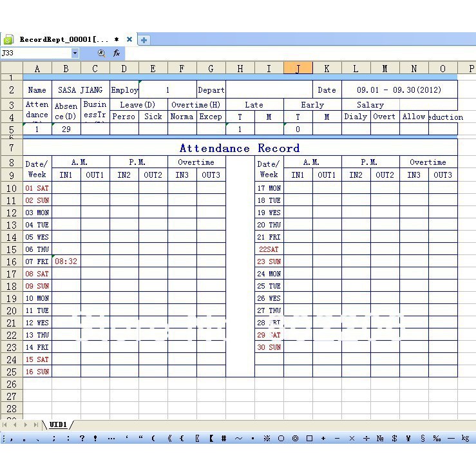476x476 pixels.
Task: Click the magnifier icon beside the formula bar
Action: pos(101,53)
